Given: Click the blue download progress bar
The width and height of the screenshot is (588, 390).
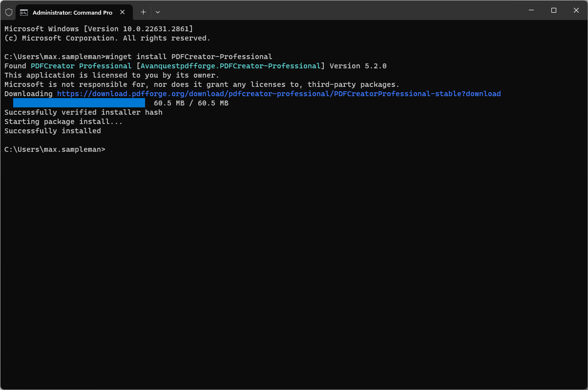Looking at the screenshot, I should [x=79, y=103].
